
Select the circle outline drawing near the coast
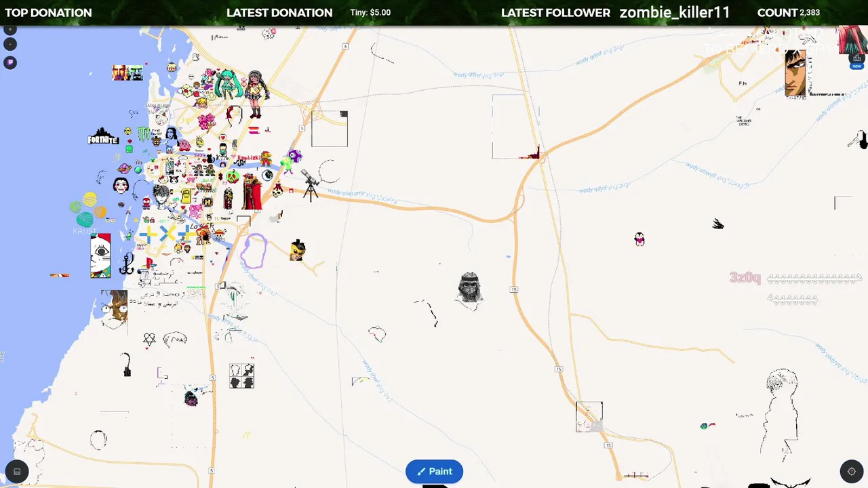coord(98,440)
